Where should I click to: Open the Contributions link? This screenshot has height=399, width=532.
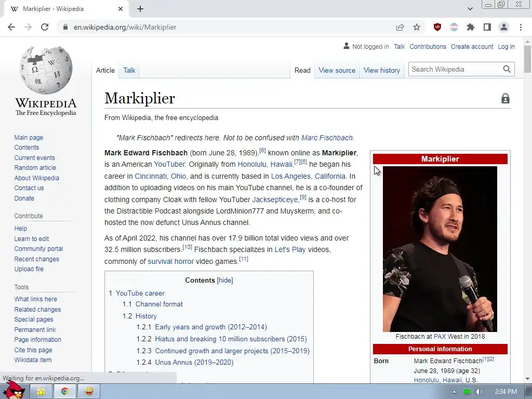tap(428, 46)
